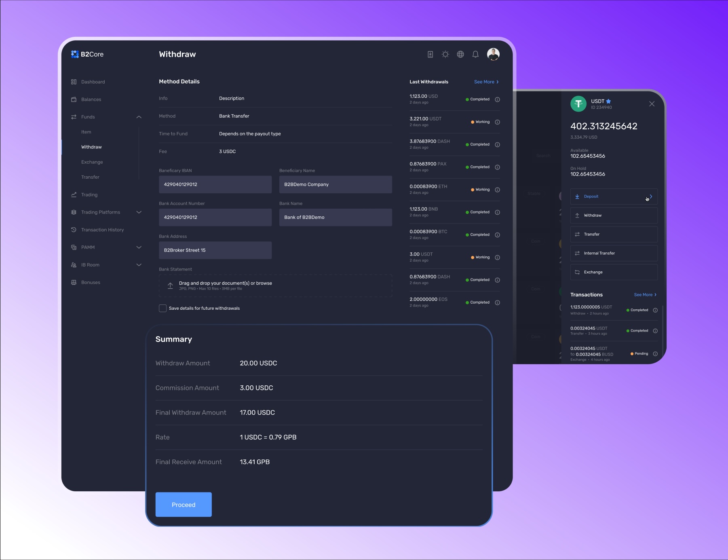Click the Deposit button in USDT panel
This screenshot has height=560, width=728.
[x=613, y=197]
